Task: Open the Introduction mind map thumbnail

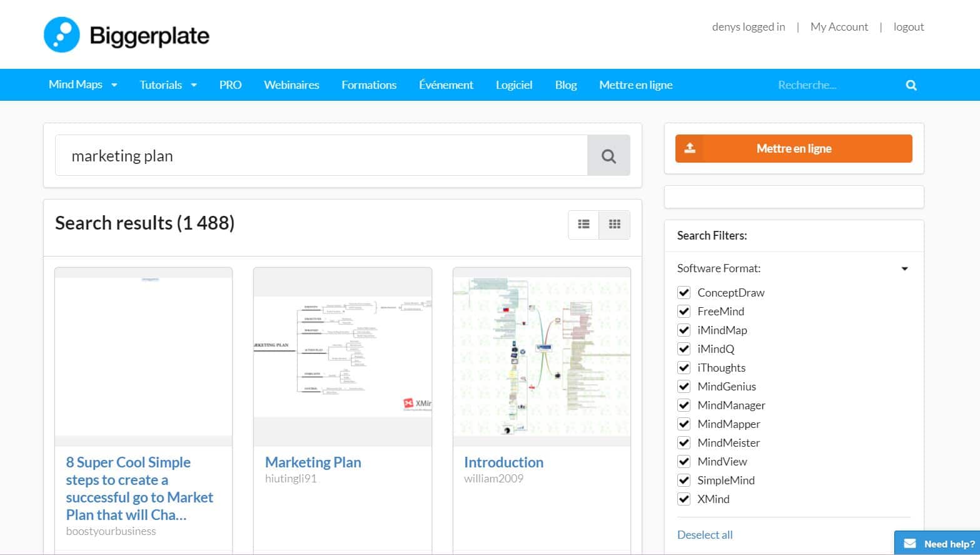Action: tap(542, 357)
